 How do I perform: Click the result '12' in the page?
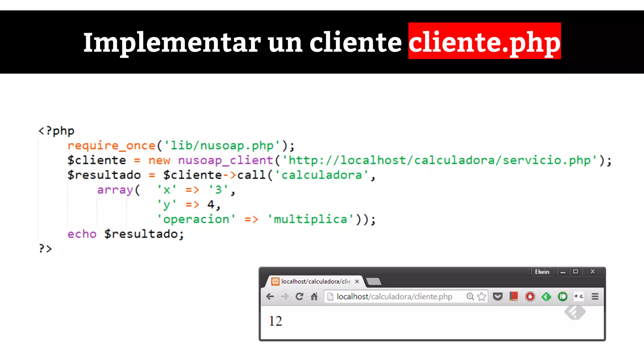(275, 321)
